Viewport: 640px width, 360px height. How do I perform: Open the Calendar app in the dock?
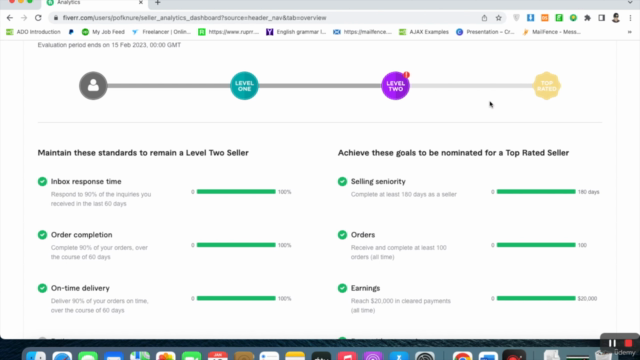tap(218, 356)
